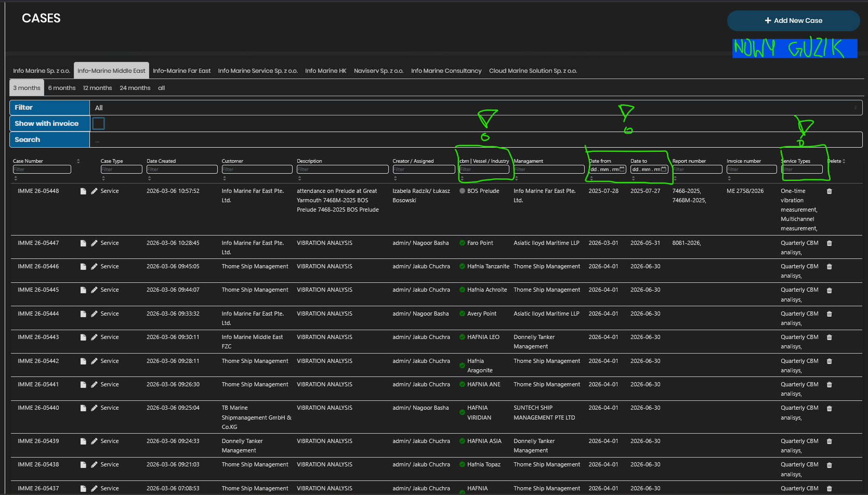
Task: Switch to Info-Marine Far East tab
Action: tap(181, 71)
